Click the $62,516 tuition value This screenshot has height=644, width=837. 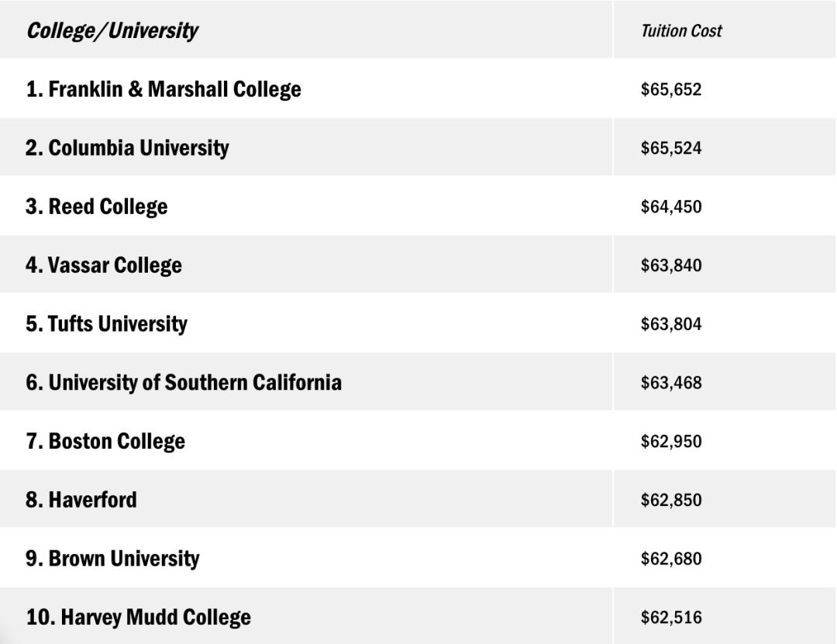click(671, 618)
